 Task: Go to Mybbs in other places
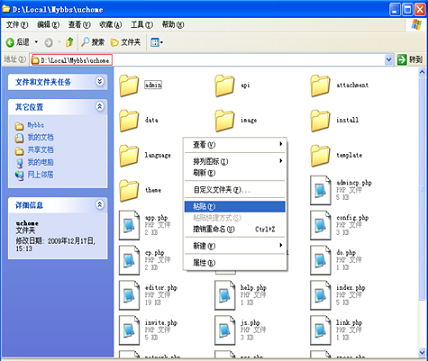pos(36,125)
